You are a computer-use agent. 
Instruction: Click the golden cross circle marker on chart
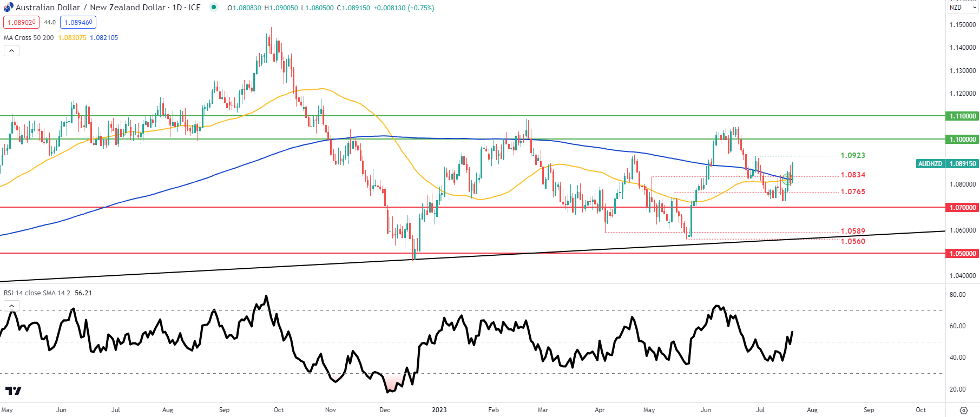[x=786, y=178]
